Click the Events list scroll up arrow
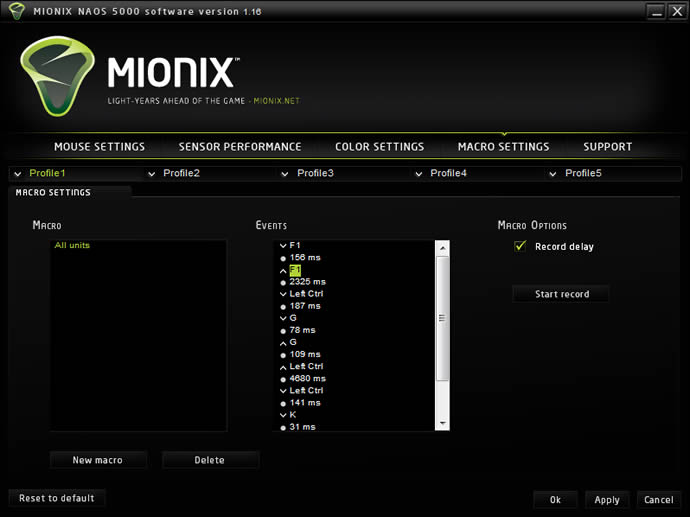Viewport: 690px width, 517px height. click(442, 248)
